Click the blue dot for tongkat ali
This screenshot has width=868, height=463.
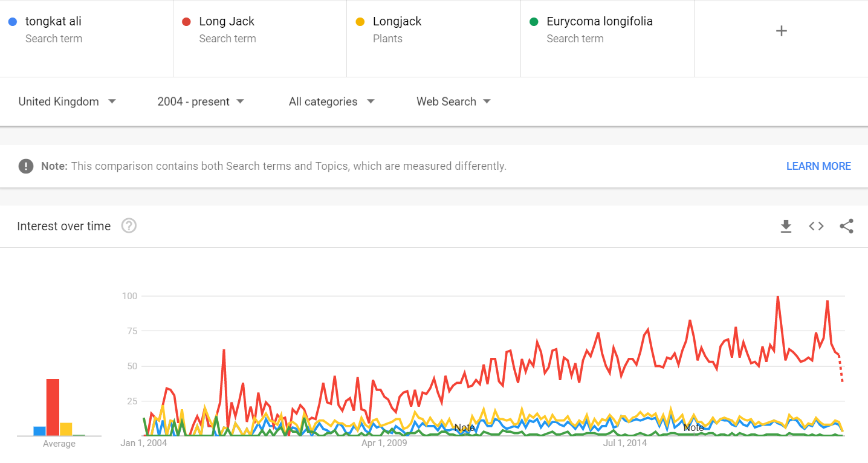13,22
